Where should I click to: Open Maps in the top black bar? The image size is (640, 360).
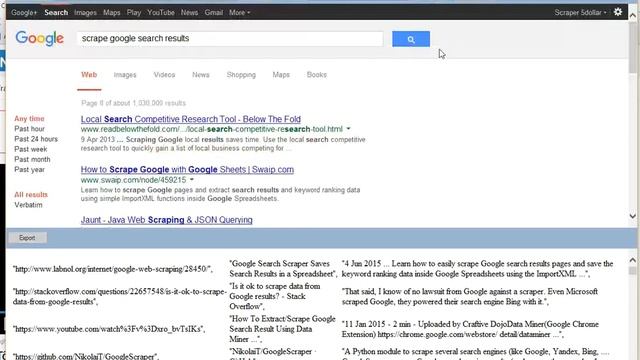111,13
